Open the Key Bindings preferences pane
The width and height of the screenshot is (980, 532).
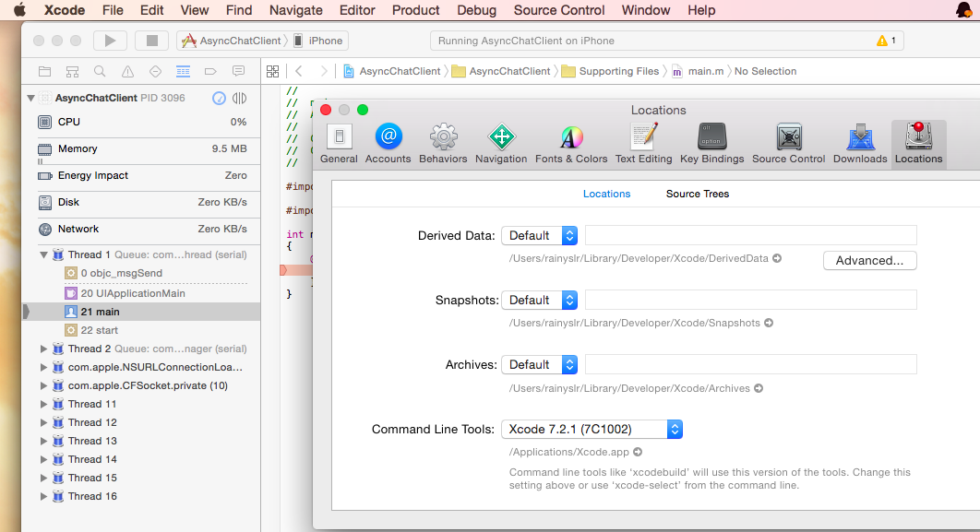(711, 144)
